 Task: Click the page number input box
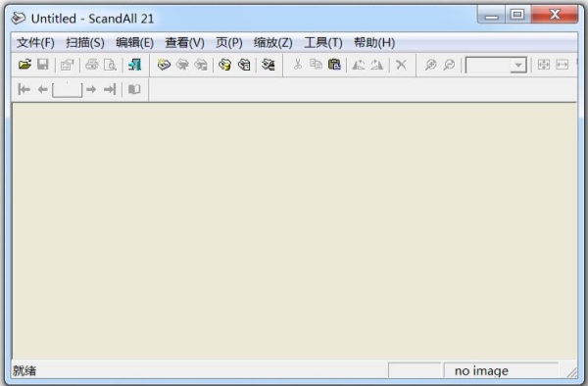67,90
